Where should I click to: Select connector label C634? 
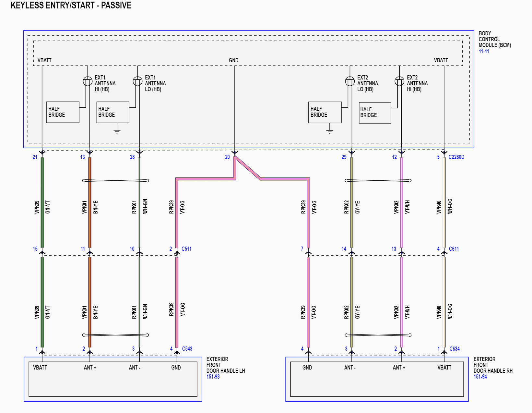coord(455,349)
